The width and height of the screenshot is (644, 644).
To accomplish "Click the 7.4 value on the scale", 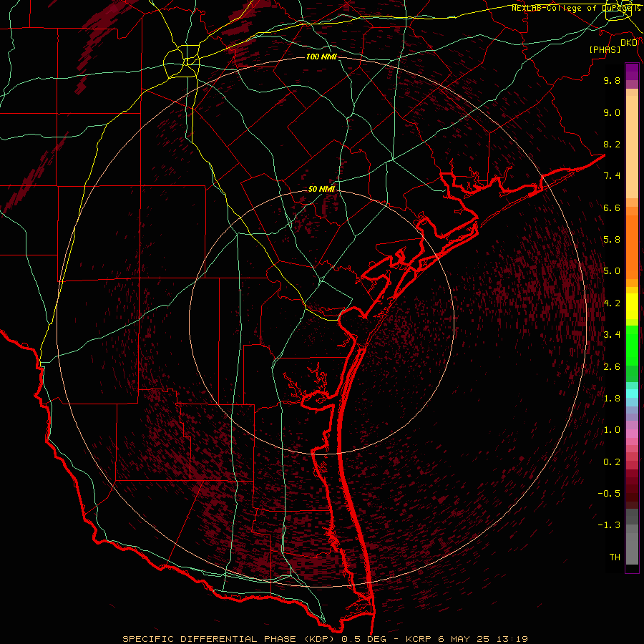I will pyautogui.click(x=612, y=176).
